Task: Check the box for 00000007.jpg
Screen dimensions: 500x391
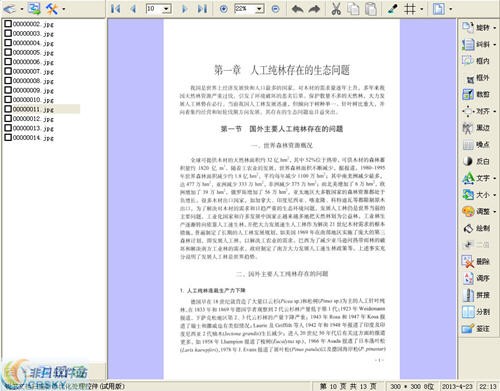Action: (x=8, y=71)
